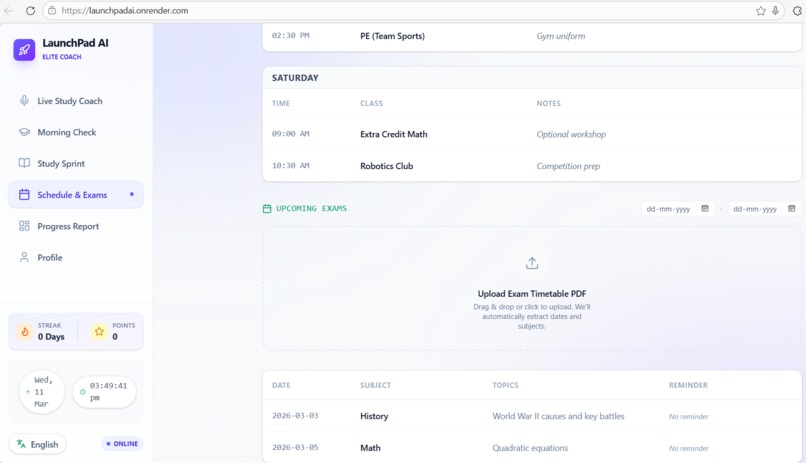
Task: Click the ONLINE status badge
Action: point(122,443)
